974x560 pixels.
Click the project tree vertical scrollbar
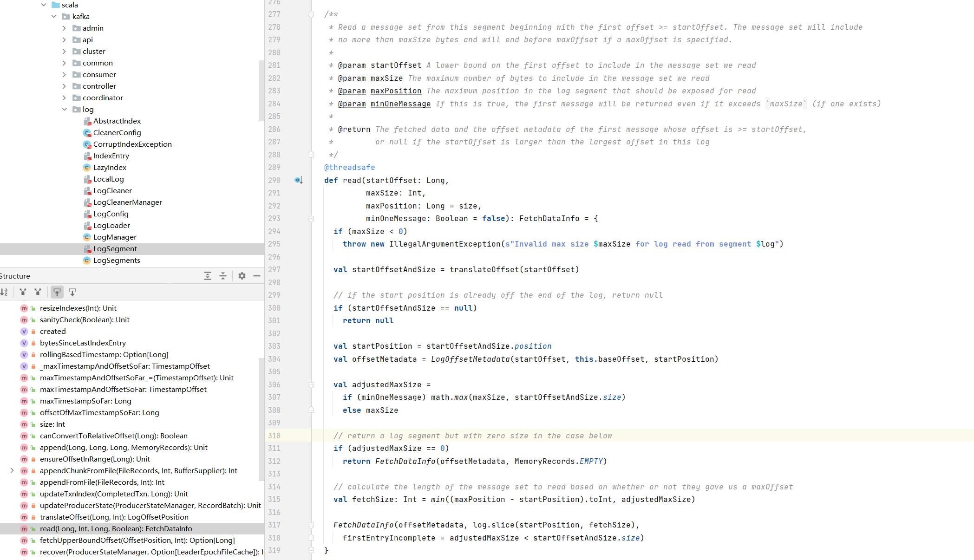coord(261,91)
